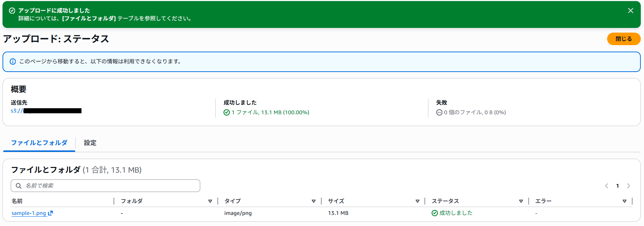
Task: Select page number 1 in pagination
Action: point(617,186)
